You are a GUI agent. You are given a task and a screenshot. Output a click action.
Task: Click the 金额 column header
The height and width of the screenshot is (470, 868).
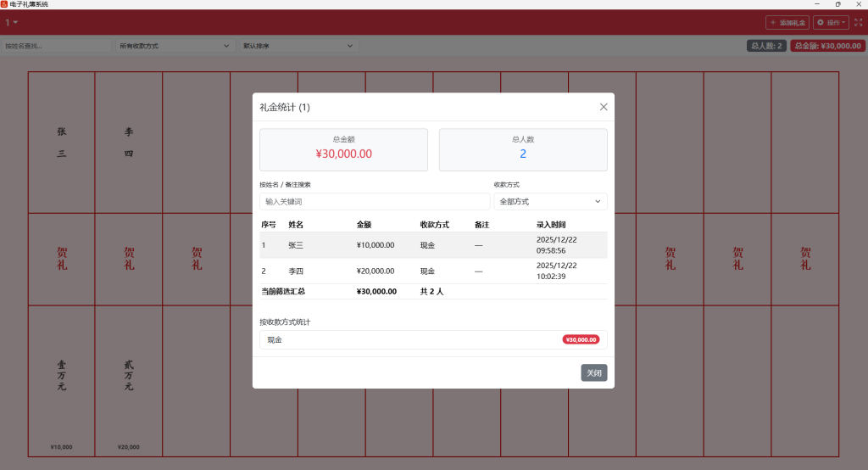[364, 225]
